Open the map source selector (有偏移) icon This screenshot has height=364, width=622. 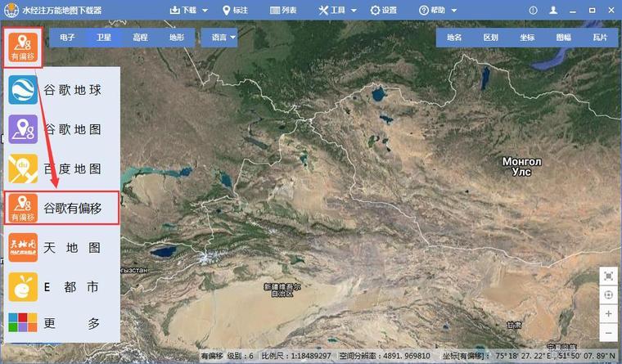tap(22, 48)
